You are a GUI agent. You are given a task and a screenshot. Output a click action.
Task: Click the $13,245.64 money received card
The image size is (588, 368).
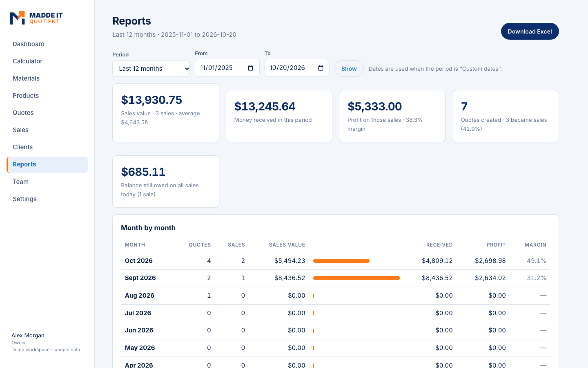[279, 116]
